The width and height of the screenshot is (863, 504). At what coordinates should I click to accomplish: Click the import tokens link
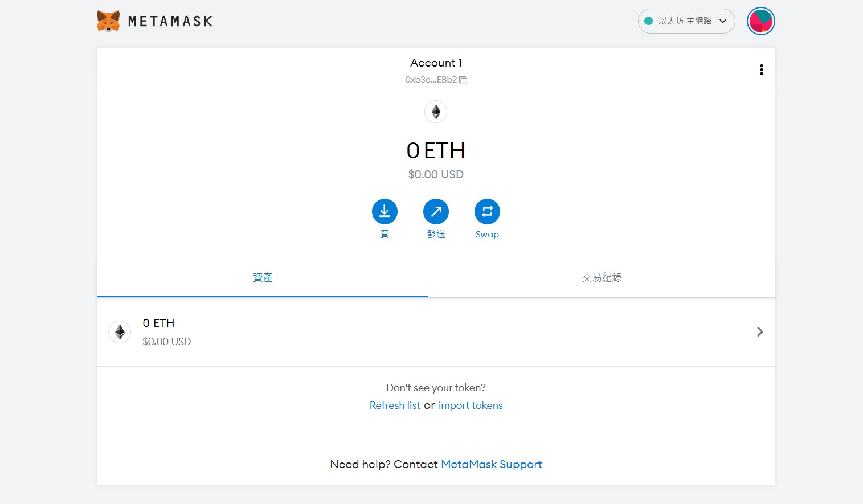click(471, 405)
